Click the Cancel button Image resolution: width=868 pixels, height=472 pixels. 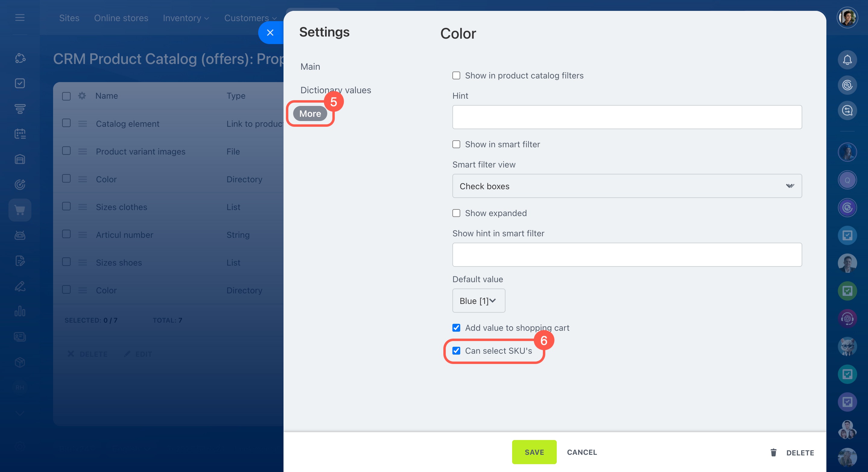coord(581,452)
